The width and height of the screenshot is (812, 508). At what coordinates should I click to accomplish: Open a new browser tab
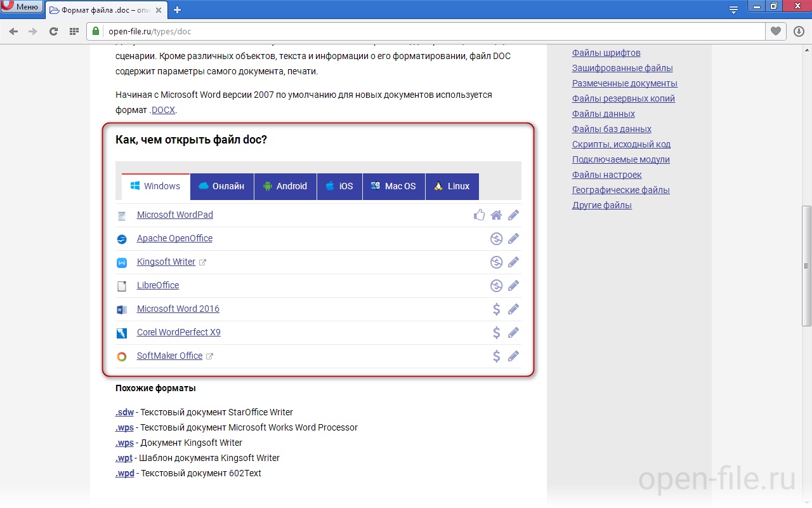pos(177,10)
